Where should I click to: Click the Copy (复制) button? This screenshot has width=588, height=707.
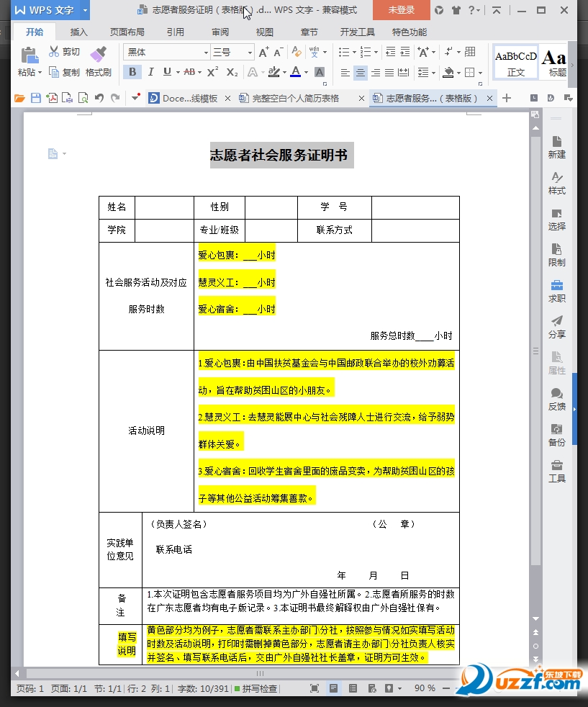pos(64,72)
